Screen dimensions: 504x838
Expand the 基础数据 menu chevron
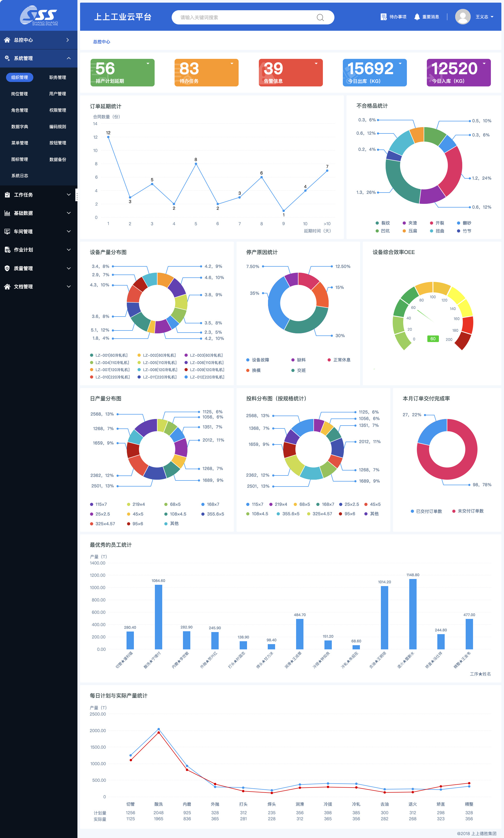click(69, 213)
